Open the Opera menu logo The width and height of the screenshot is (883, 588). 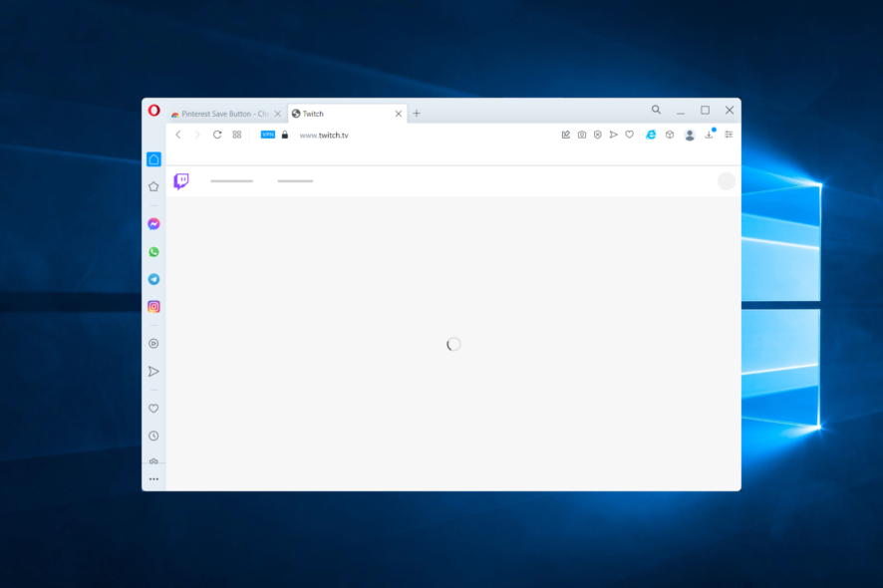(x=153, y=111)
